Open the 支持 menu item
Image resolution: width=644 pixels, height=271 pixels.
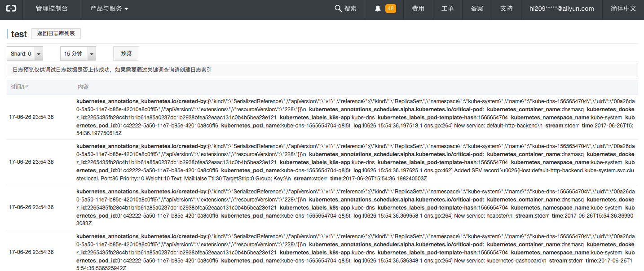tap(506, 9)
